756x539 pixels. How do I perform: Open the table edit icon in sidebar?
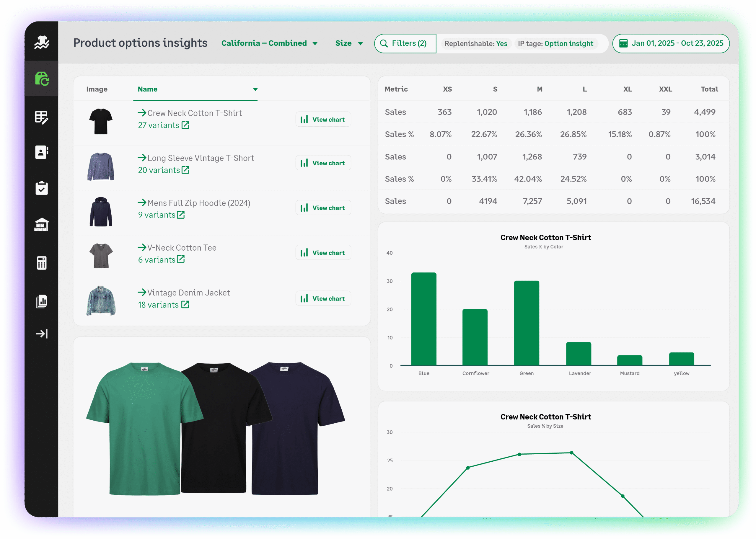(x=42, y=117)
